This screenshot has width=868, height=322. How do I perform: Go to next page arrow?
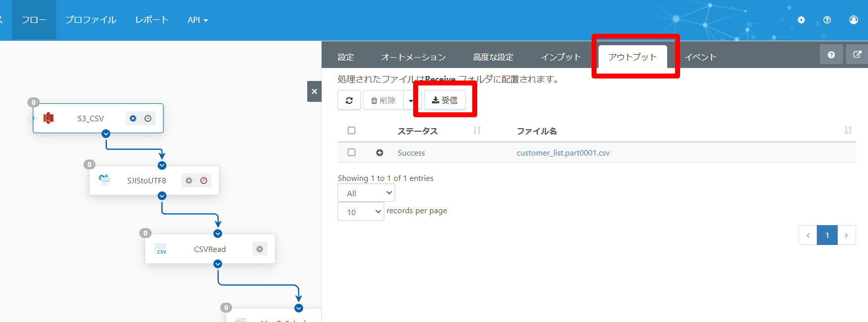[x=847, y=235]
